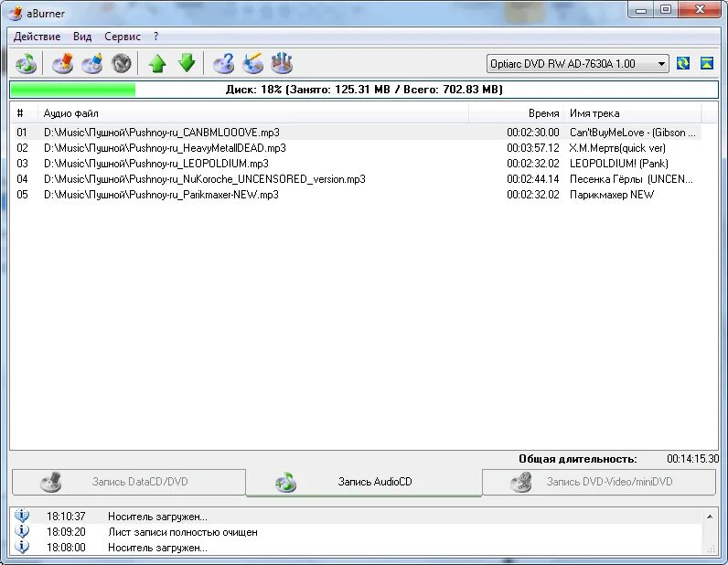
Task: Click the info icon next to 18:08:00
Action: (22, 547)
